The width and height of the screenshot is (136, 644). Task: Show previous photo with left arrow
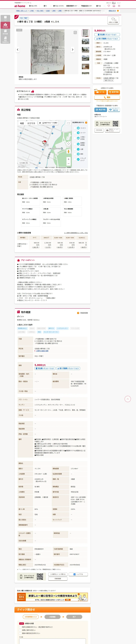click(x=18, y=49)
